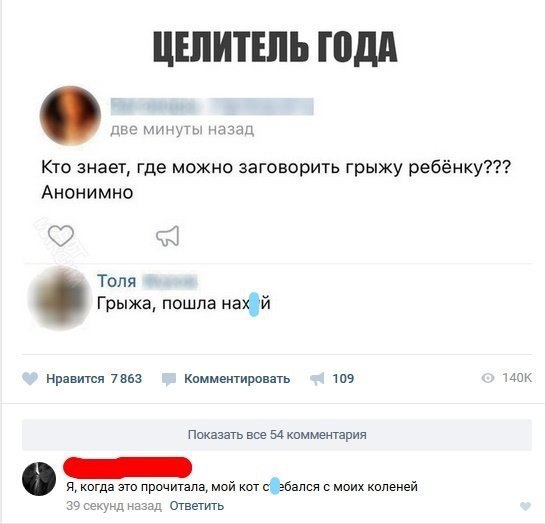Viewport: 545px width, 524px height.
Task: Click Ответить under the last comment
Action: 197,506
